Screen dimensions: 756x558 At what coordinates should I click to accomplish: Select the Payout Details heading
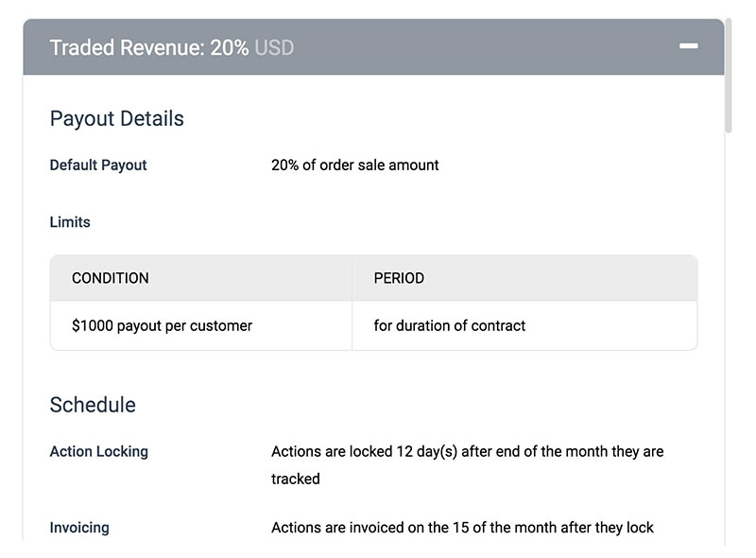tap(116, 119)
